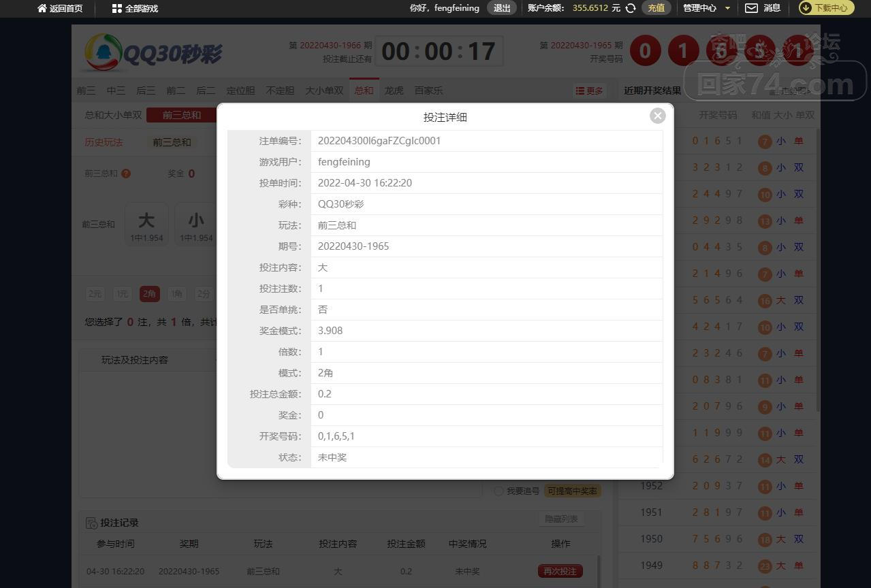871x588 pixels.
Task: Open the 全部游戏 grid icon
Action: pyautogui.click(x=116, y=8)
